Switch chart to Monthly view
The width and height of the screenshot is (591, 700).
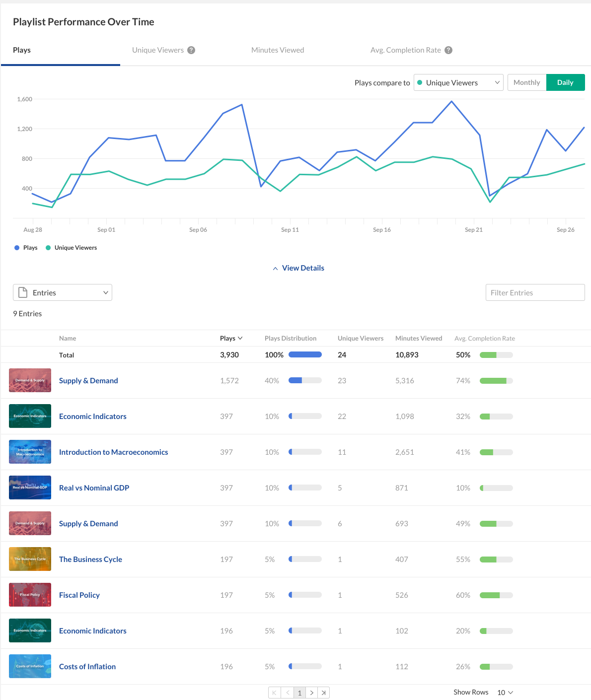click(527, 82)
